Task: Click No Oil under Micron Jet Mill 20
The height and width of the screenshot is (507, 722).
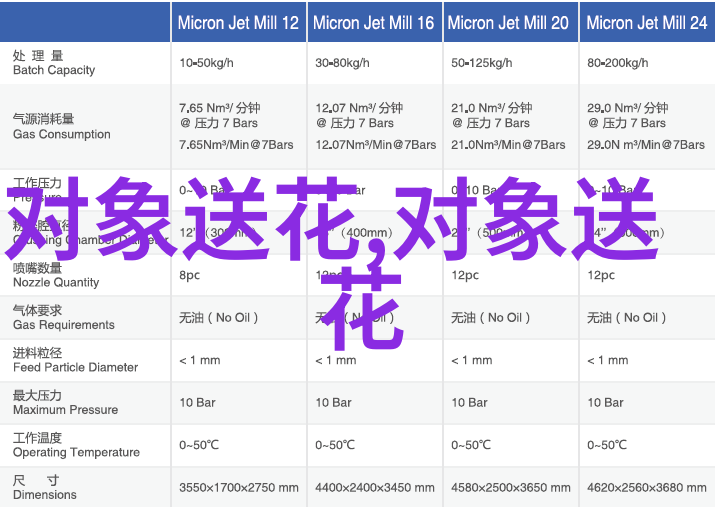Action: [x=490, y=318]
